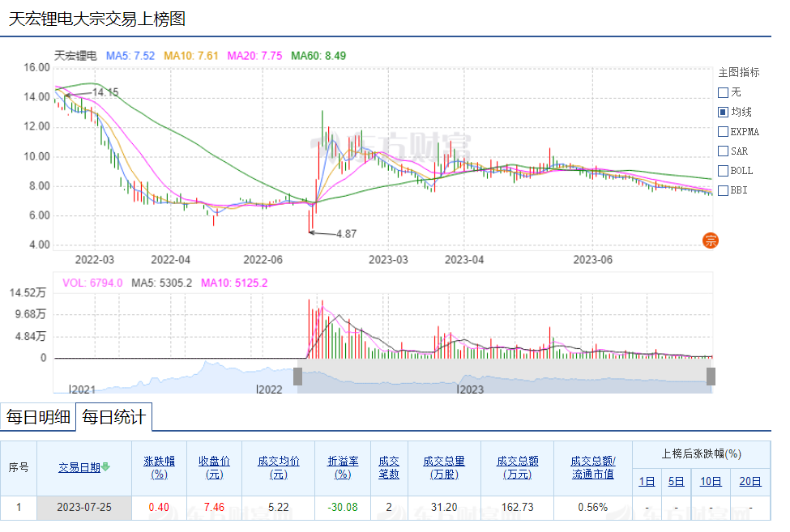The height and width of the screenshot is (532, 790).
Task: Switch to the 每日明细 tab
Action: tap(38, 417)
